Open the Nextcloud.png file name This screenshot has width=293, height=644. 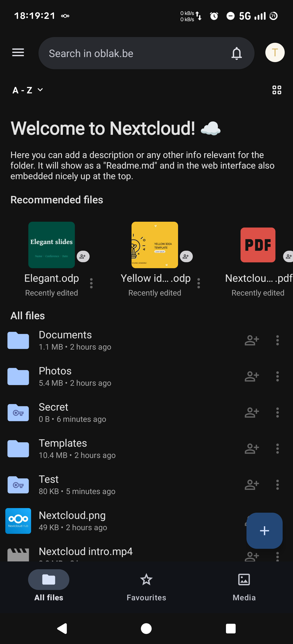(72, 515)
